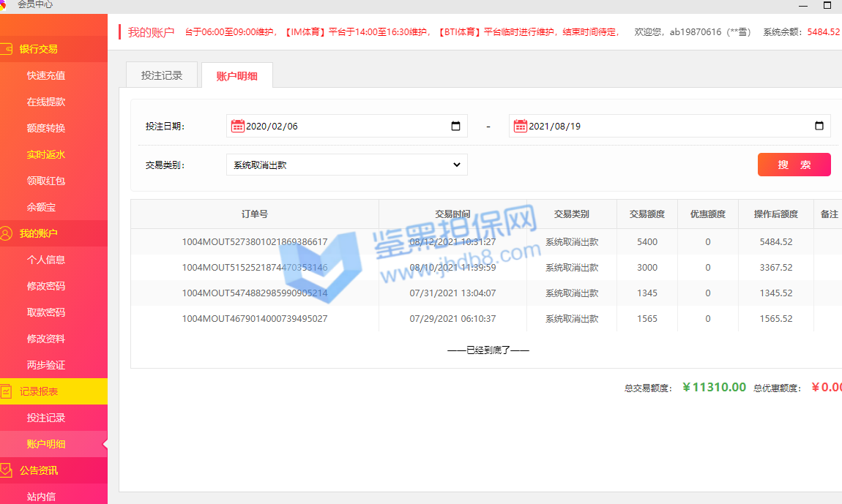The height and width of the screenshot is (504, 842).
Task: Select 实时返水 in sidebar
Action: 46,154
